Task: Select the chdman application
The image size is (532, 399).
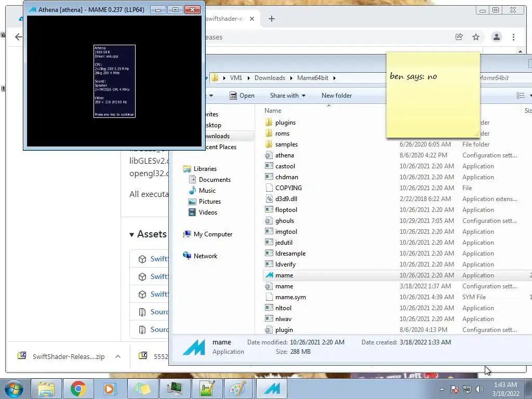Action: pos(286,177)
